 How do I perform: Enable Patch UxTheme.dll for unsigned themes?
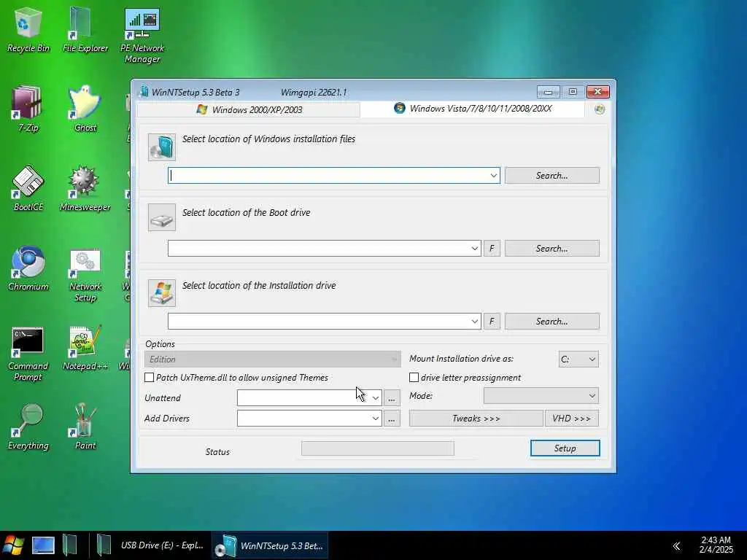coord(149,378)
